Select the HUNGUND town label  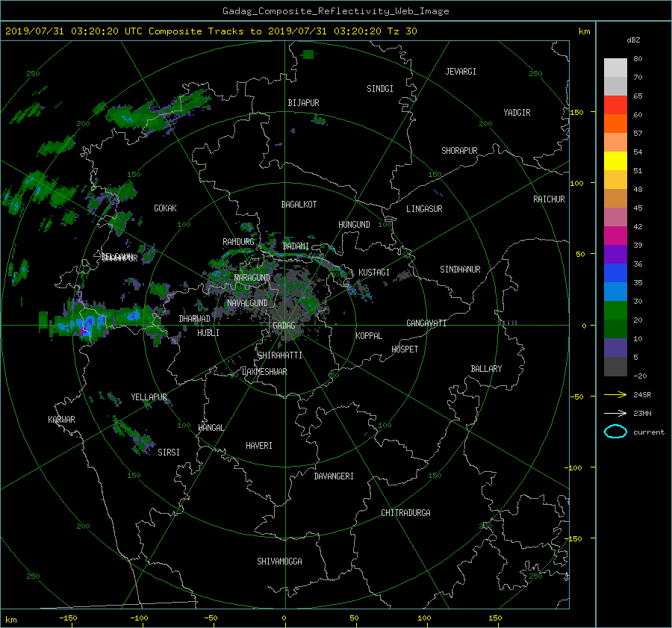click(x=354, y=225)
